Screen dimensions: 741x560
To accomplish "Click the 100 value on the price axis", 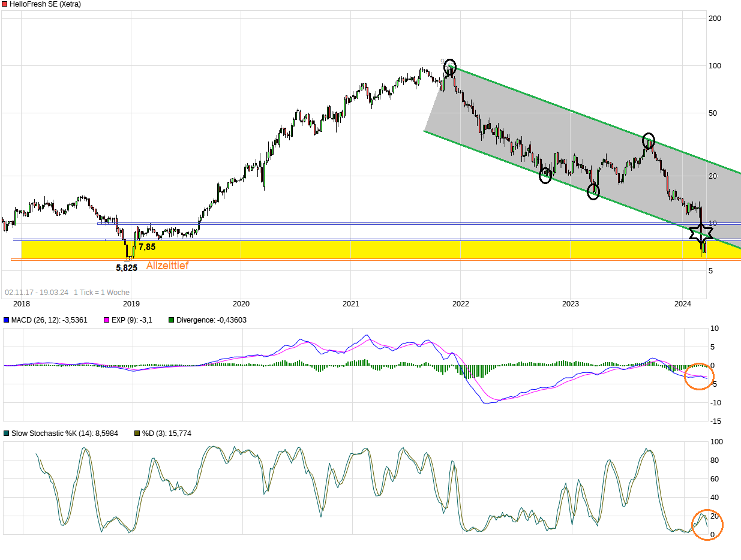I will click(715, 65).
